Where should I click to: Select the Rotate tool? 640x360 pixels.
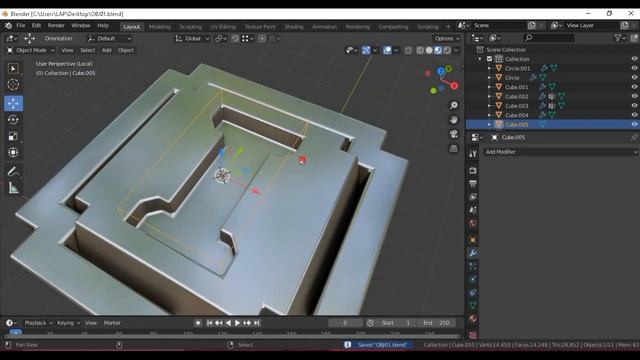pos(13,120)
